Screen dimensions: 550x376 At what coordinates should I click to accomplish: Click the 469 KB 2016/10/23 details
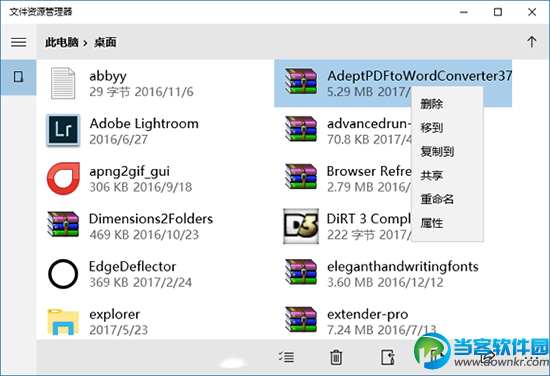[144, 235]
